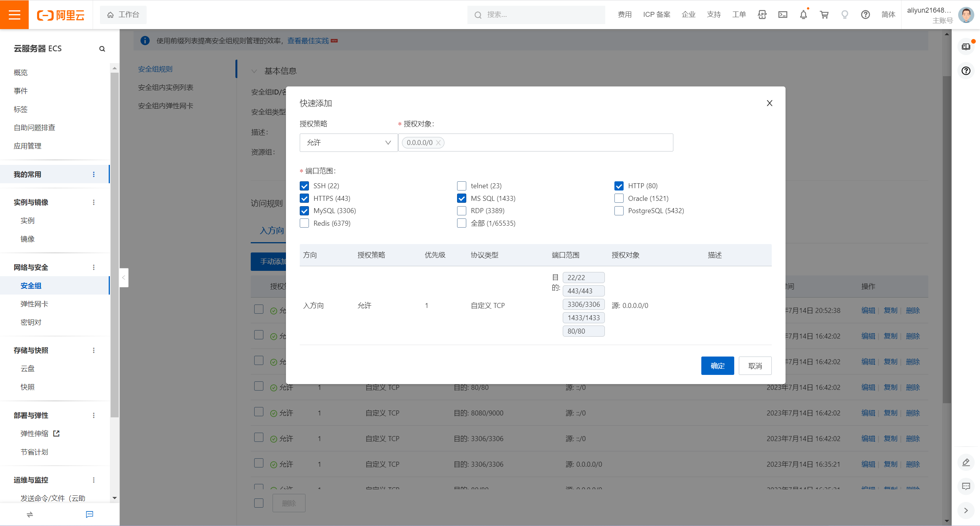Open the notifications bell
Viewport: 980px width, 526px height.
click(803, 15)
